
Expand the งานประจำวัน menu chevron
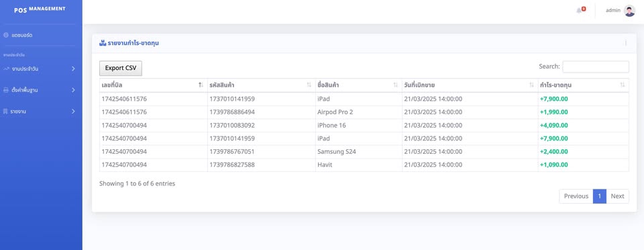click(x=73, y=69)
